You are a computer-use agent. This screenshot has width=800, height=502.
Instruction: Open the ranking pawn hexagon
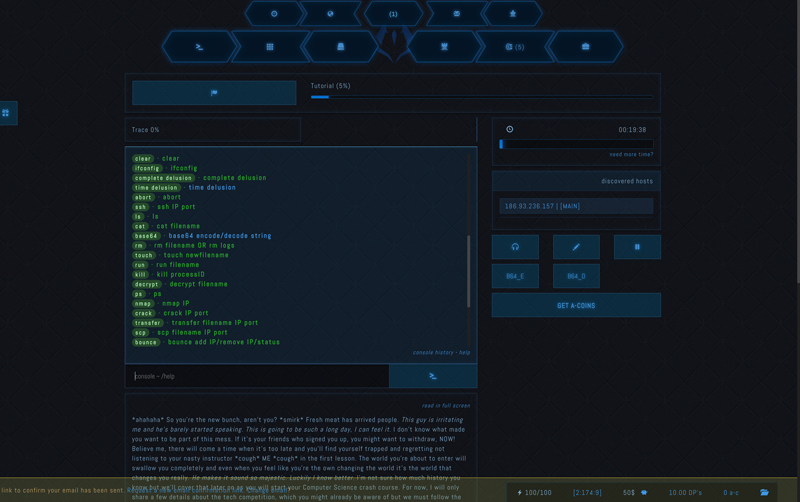click(513, 14)
